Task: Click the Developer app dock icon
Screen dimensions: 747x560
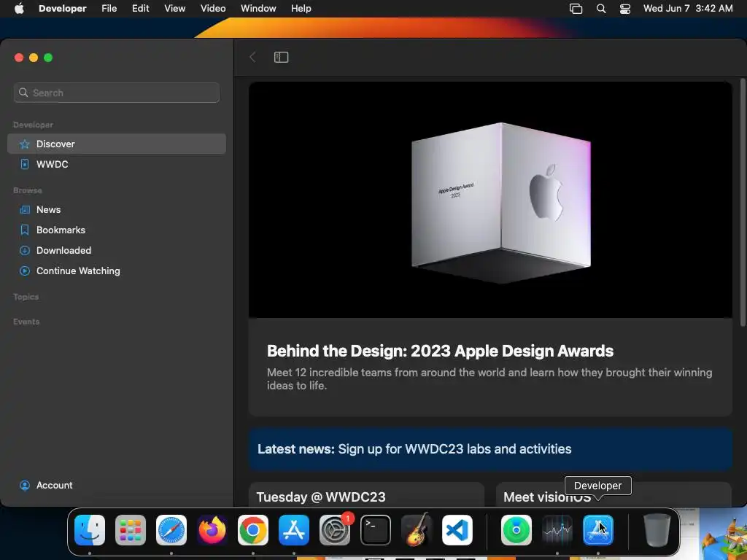Action: [x=598, y=530]
